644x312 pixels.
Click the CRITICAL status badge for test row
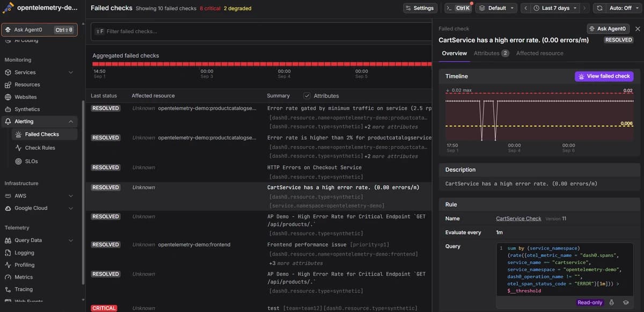[x=104, y=308]
